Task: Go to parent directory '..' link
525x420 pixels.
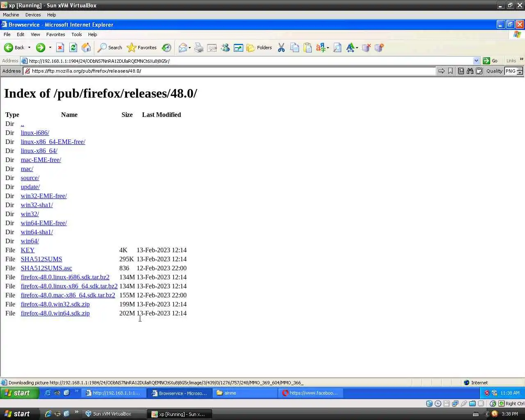Action: click(x=23, y=124)
